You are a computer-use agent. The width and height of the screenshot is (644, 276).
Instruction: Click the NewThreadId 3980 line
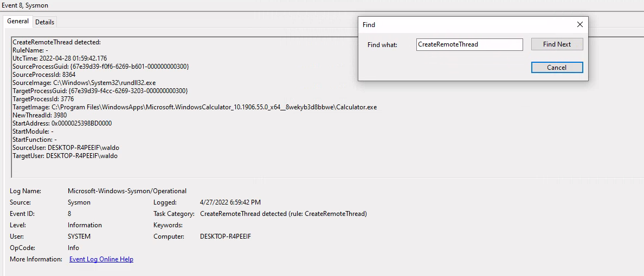point(40,115)
